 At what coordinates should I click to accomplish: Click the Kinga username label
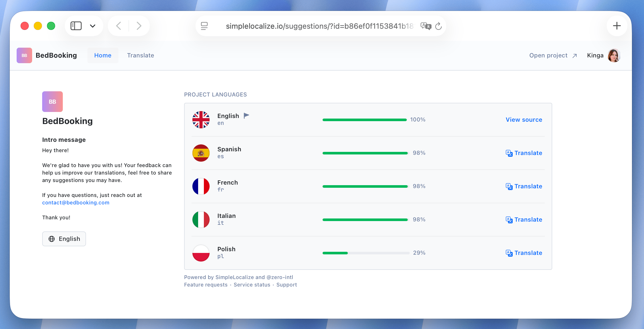point(595,55)
